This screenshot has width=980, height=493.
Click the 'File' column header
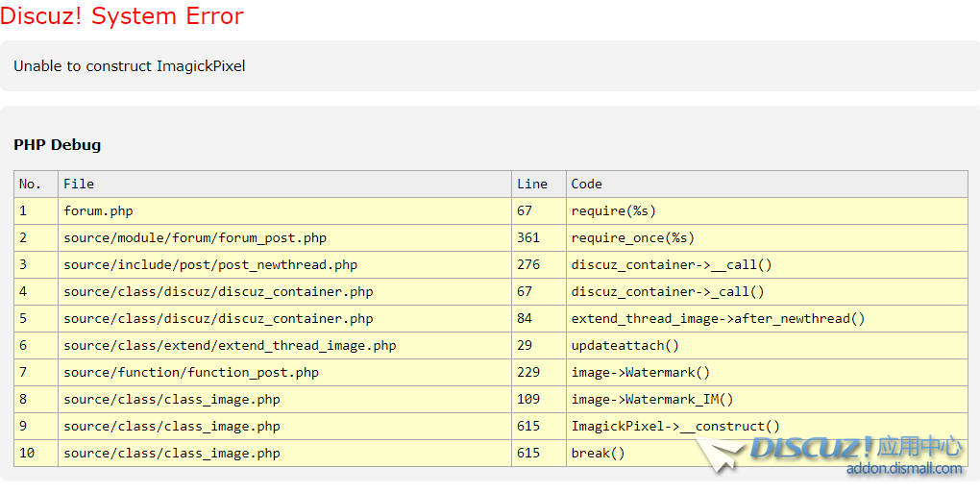[x=285, y=184]
